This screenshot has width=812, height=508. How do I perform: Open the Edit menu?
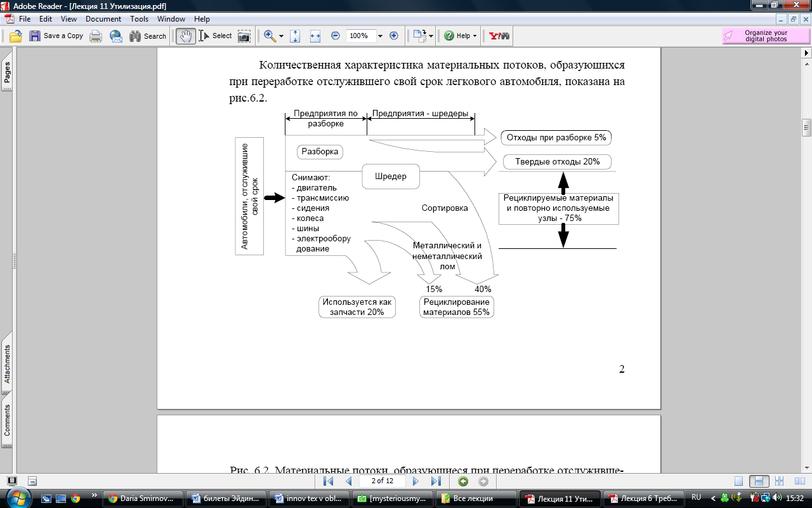click(x=45, y=19)
